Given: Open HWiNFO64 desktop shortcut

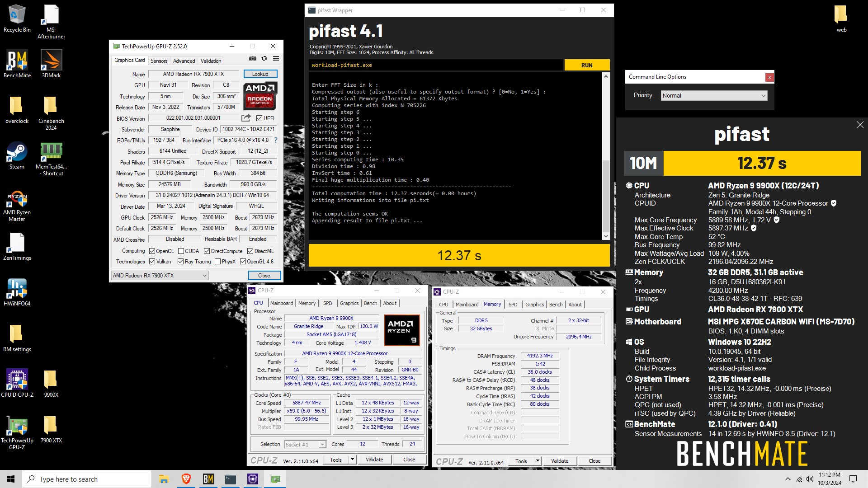Looking at the screenshot, I should [17, 292].
